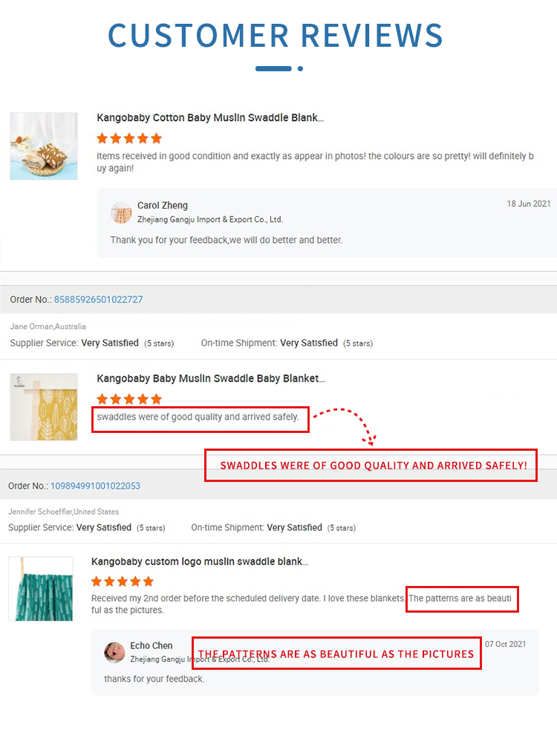Click Jane Orman, Australia reviewer label
The height and width of the screenshot is (756, 557).
coord(48,326)
